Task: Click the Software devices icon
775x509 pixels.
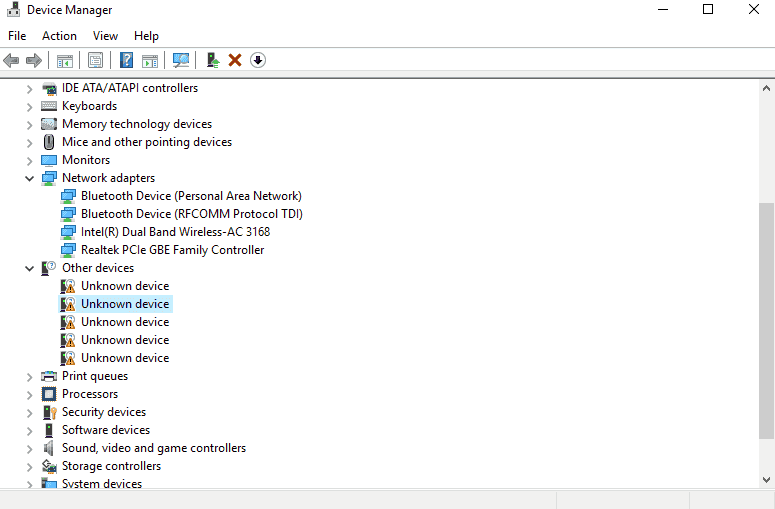Action: [x=49, y=430]
